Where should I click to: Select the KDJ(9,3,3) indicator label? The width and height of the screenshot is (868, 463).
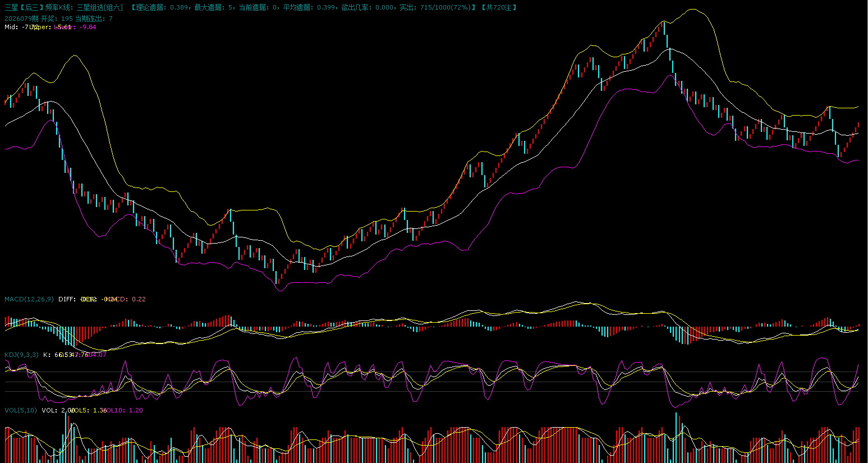[x=22, y=355]
